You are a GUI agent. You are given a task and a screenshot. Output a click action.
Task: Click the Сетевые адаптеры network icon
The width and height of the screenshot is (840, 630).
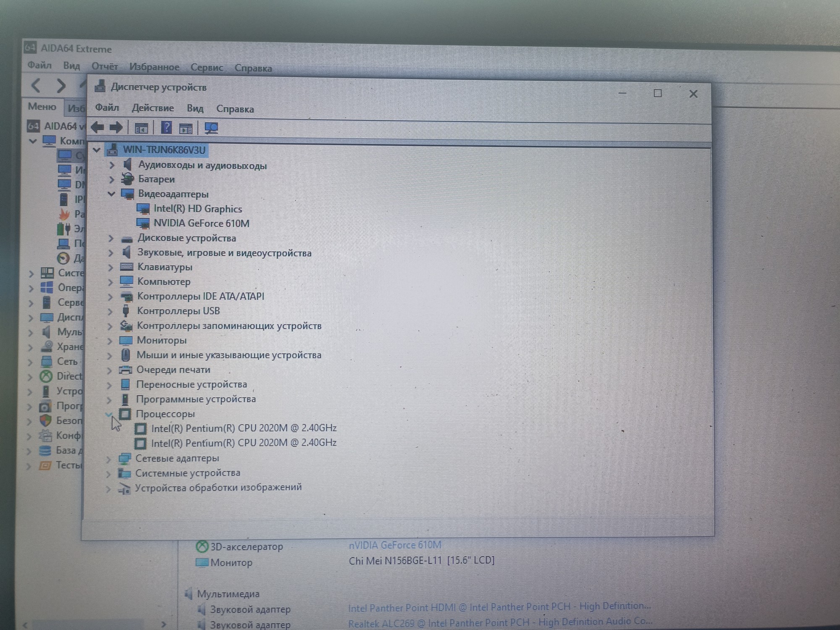[x=124, y=459]
